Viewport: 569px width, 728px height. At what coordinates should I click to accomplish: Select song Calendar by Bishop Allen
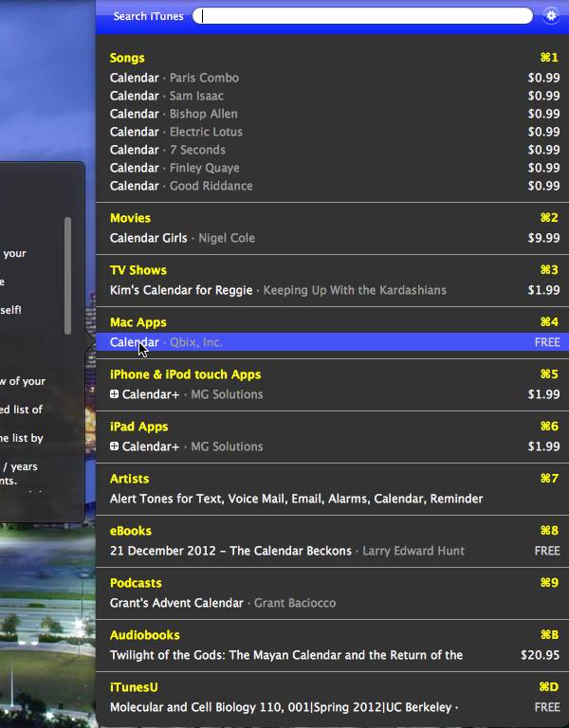[333, 114]
